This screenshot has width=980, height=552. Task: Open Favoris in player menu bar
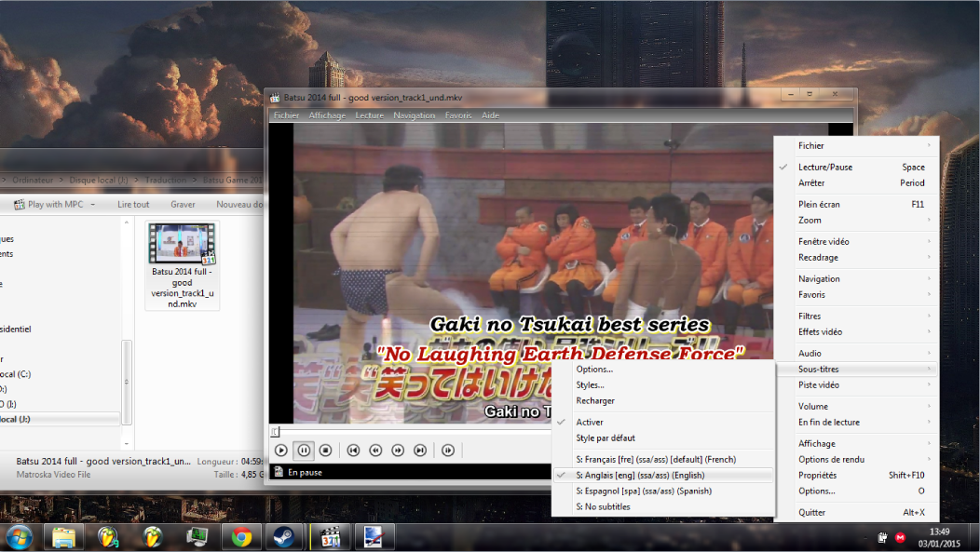[x=458, y=115]
